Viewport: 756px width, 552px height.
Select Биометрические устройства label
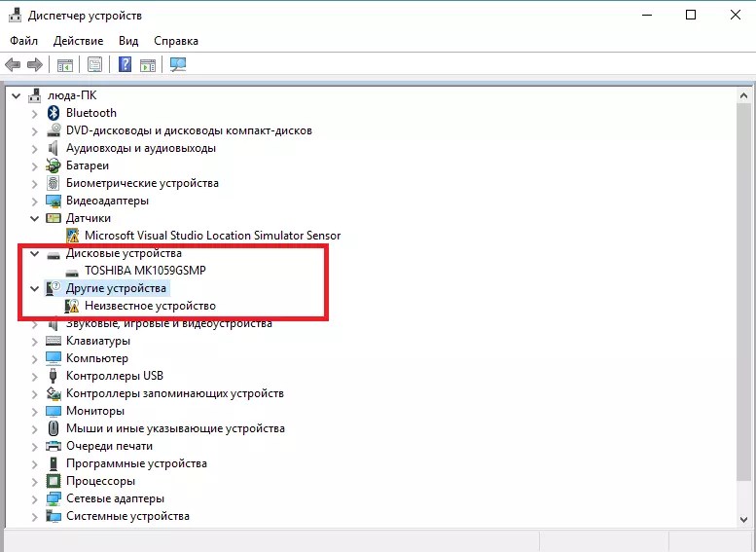click(142, 183)
